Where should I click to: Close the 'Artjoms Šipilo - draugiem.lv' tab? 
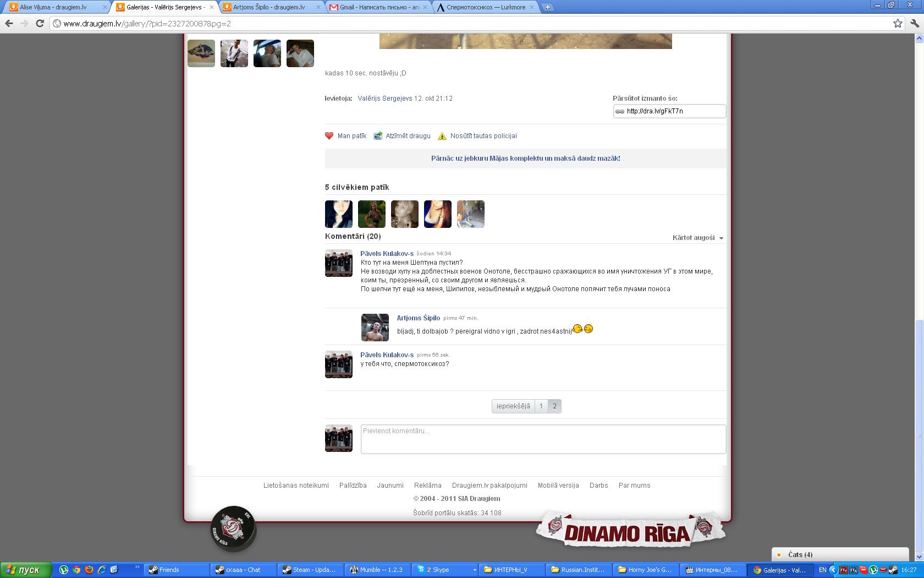[318, 7]
